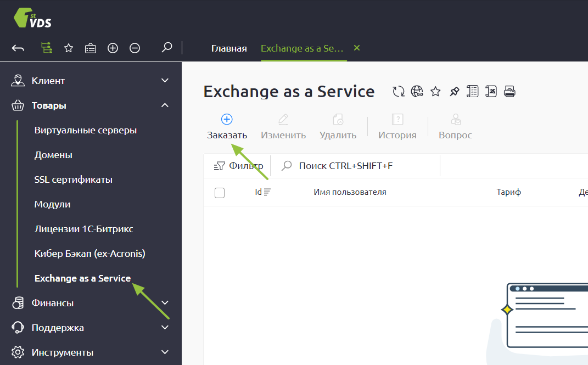Select the Exchange as a Se… tab

pos(302,48)
